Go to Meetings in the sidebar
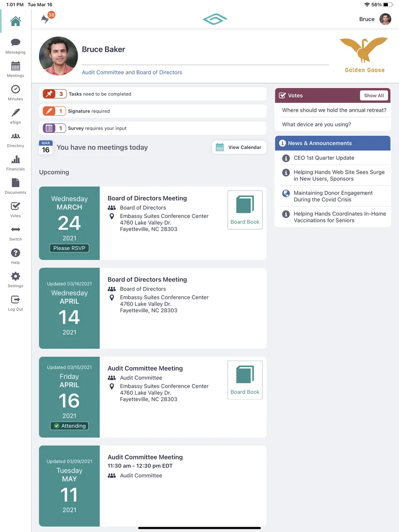 pyautogui.click(x=16, y=70)
